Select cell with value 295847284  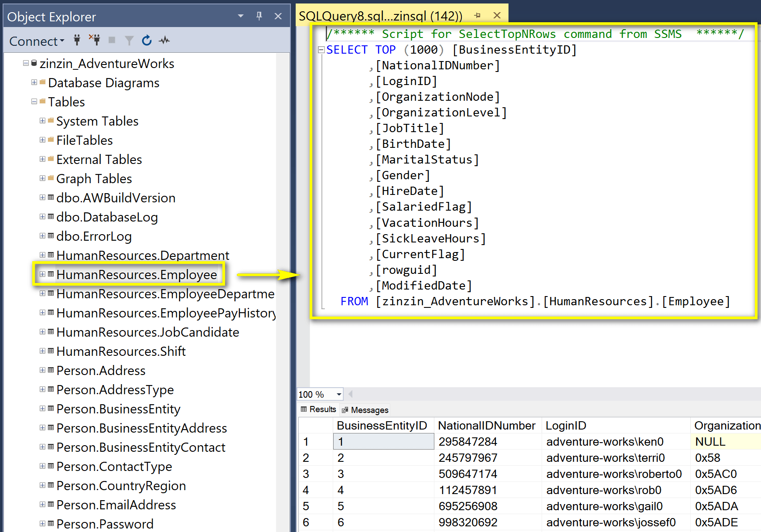(x=488, y=442)
